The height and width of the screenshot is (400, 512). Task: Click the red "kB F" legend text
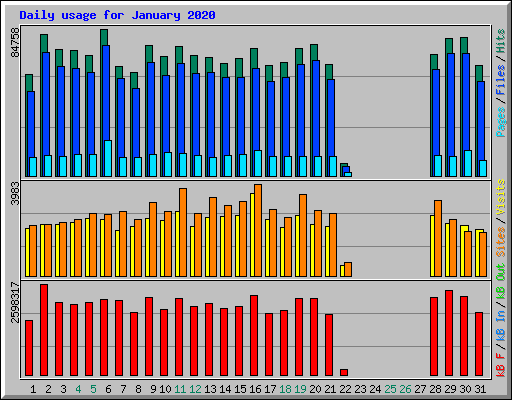click(501, 366)
